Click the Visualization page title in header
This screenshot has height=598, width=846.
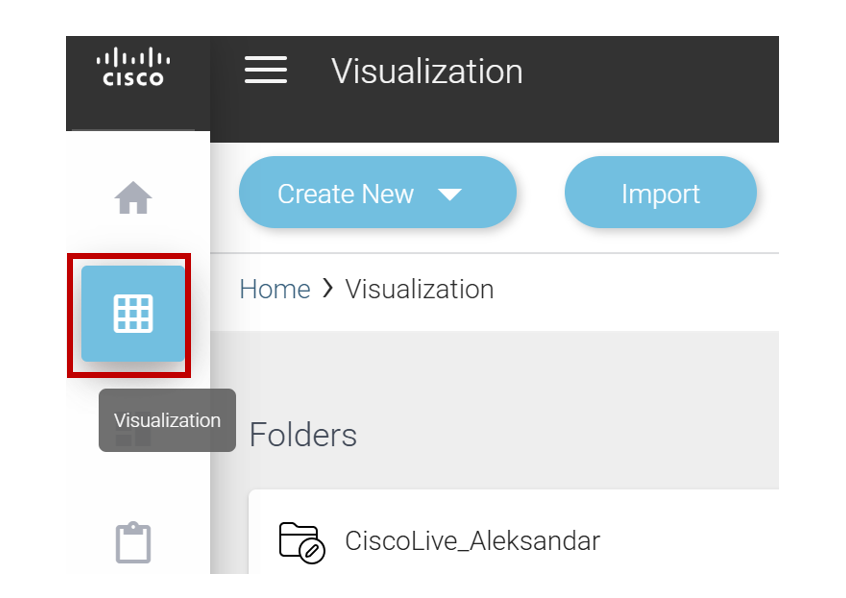[x=427, y=71]
